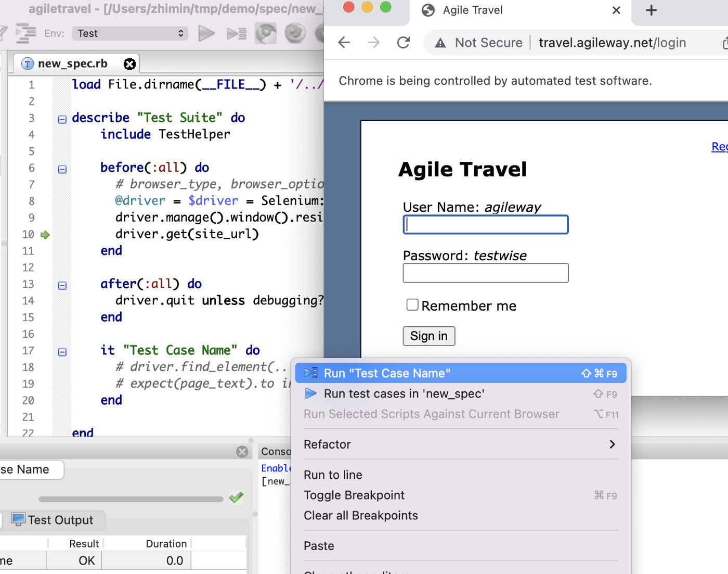Screen dimensions: 728x574
Task: Click the Duration column header
Action: 147,543
